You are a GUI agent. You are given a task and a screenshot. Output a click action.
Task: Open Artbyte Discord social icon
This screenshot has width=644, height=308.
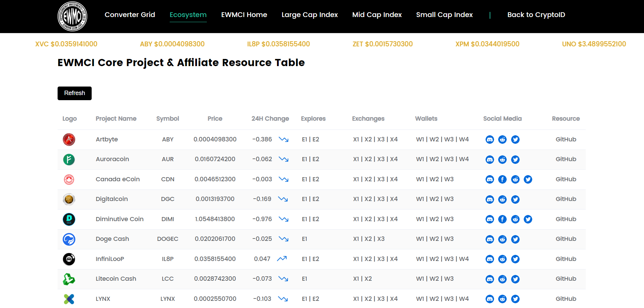490,140
